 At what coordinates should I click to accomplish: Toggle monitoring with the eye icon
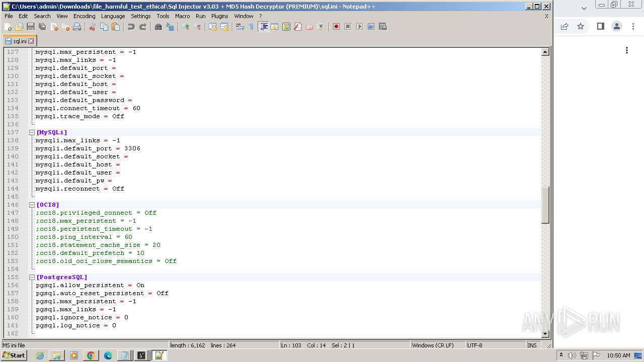(x=321, y=27)
